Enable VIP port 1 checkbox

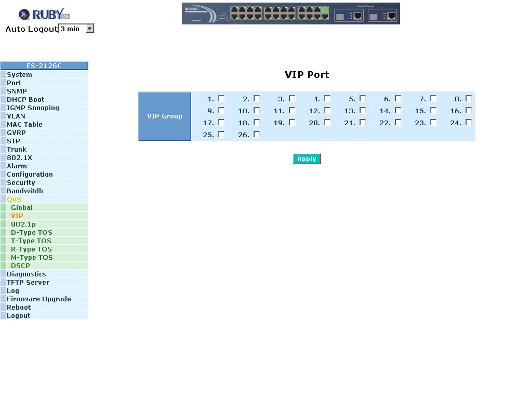click(x=221, y=98)
